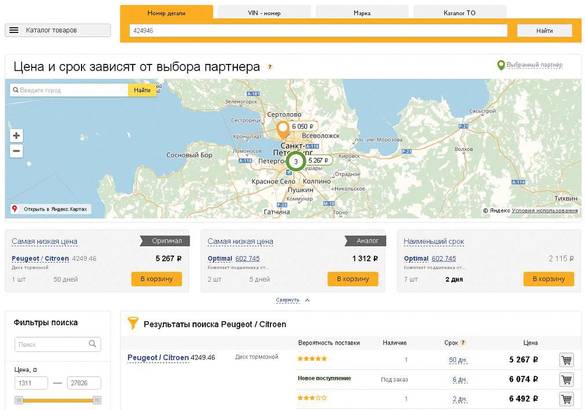585x410 pixels.
Task: Click the orange price range slider track
Action: pyautogui.click(x=57, y=400)
